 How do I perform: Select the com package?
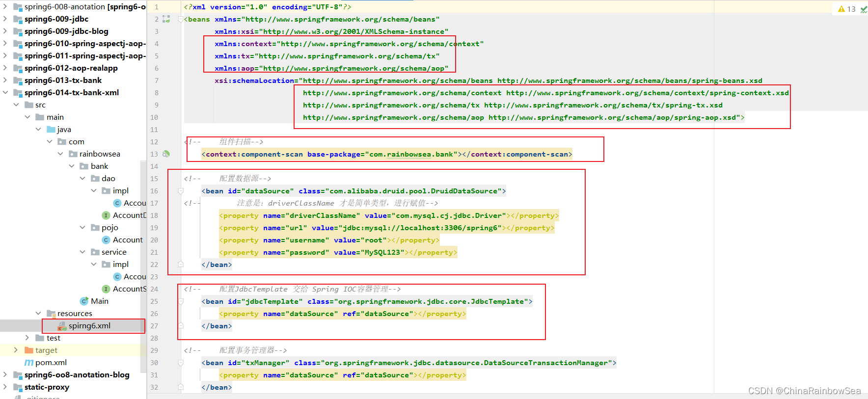[x=77, y=142]
